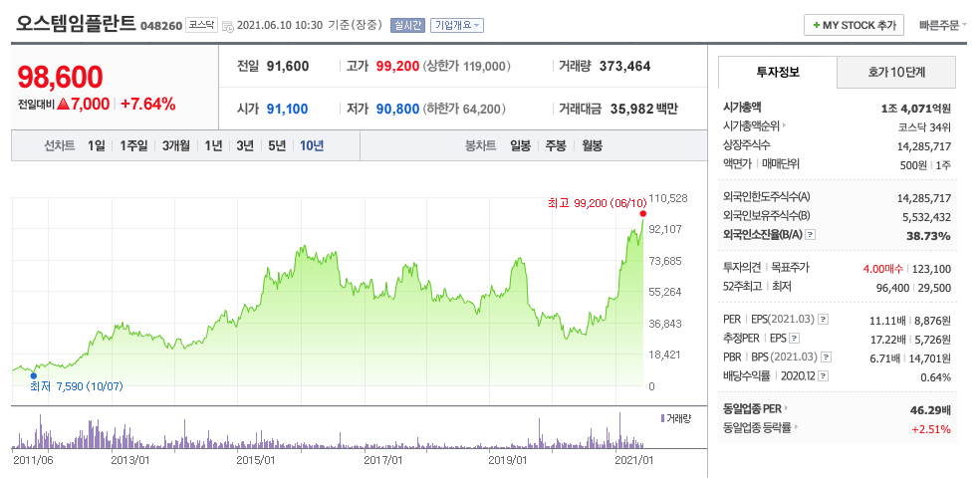Screen dimensions: 980x478
Task: Select the 5년 line chart period
Action: (x=277, y=145)
